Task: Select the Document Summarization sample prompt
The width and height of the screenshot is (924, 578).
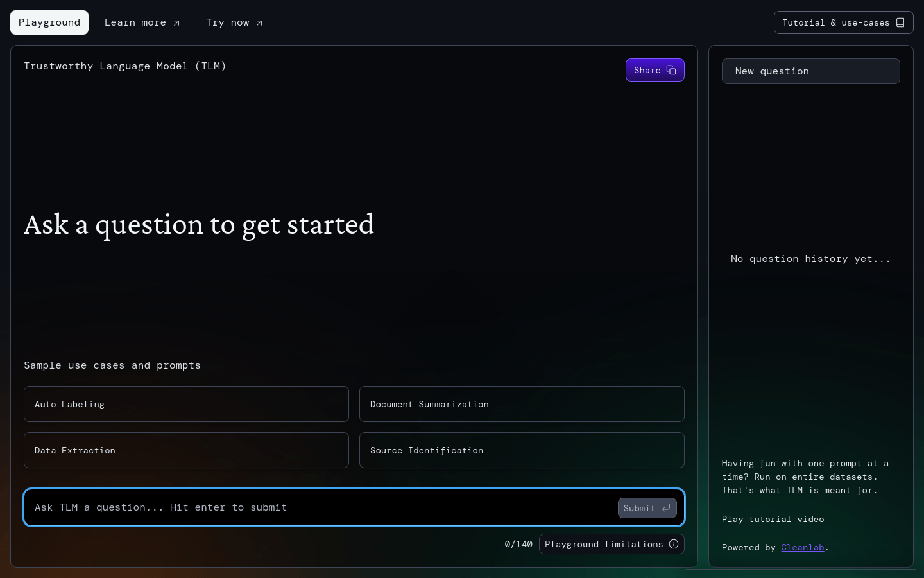Action: coord(522,404)
